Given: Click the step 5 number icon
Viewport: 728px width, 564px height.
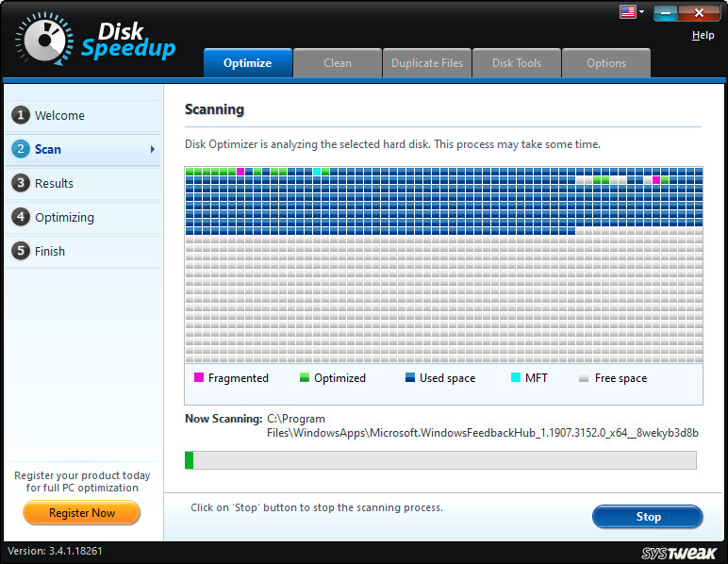Looking at the screenshot, I should [21, 251].
